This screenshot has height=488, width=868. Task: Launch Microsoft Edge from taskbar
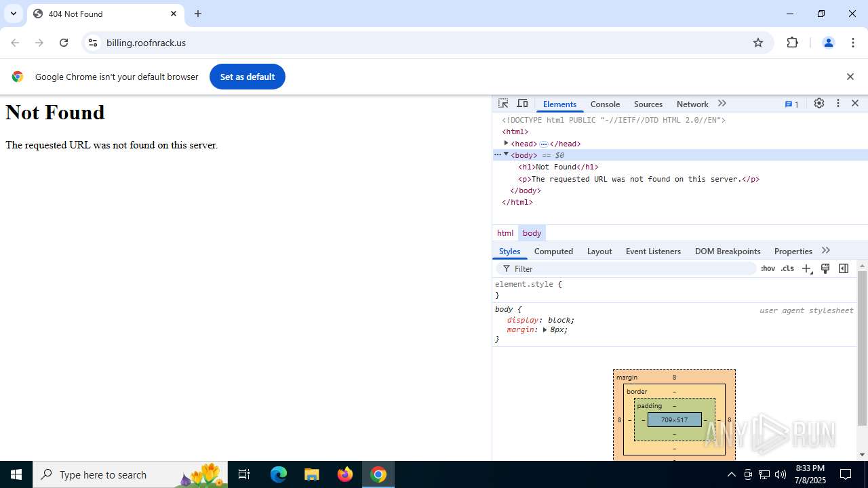[279, 474]
